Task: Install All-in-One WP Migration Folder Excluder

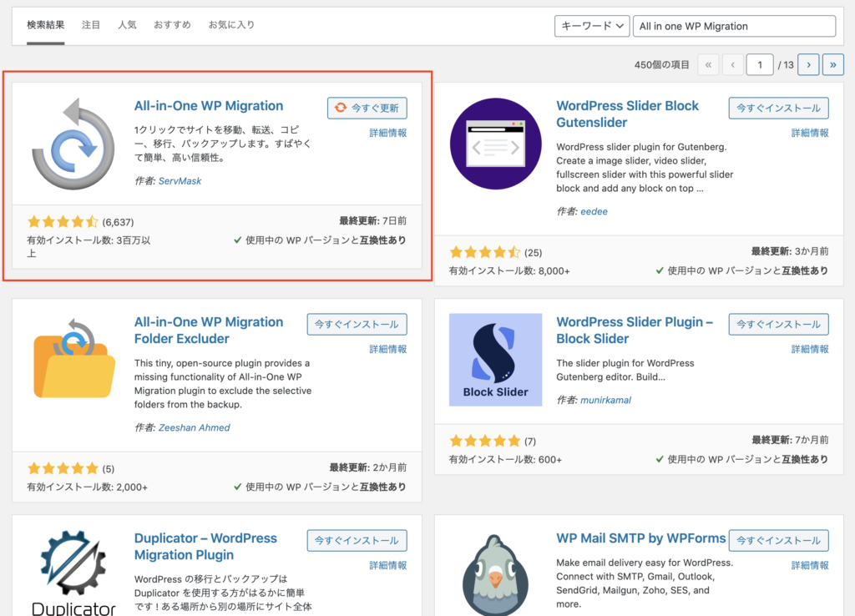Action: pos(357,325)
